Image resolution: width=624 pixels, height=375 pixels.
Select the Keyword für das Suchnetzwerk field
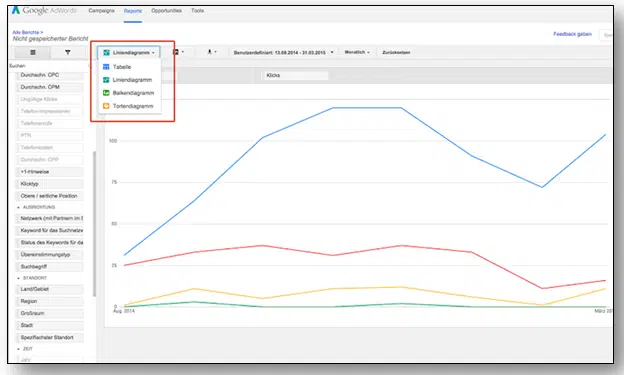click(50, 230)
